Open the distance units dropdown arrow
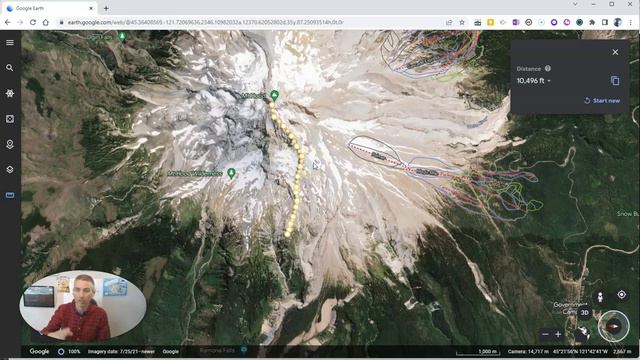The image size is (640, 360). (x=549, y=81)
